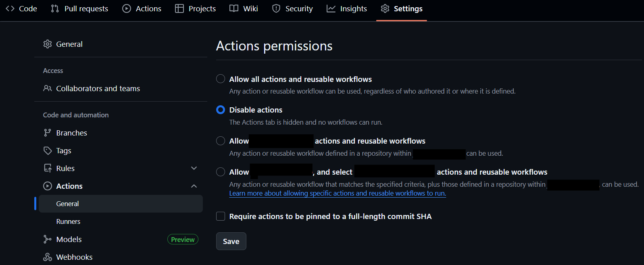Image resolution: width=644 pixels, height=265 pixels.
Task: Select Collaborators and teams in the sidebar
Action: [x=98, y=88]
